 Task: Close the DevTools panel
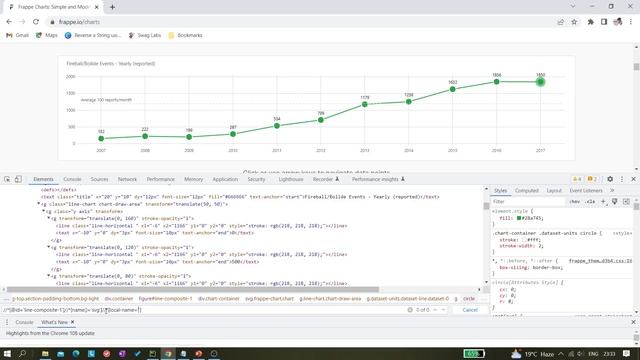coord(633,179)
